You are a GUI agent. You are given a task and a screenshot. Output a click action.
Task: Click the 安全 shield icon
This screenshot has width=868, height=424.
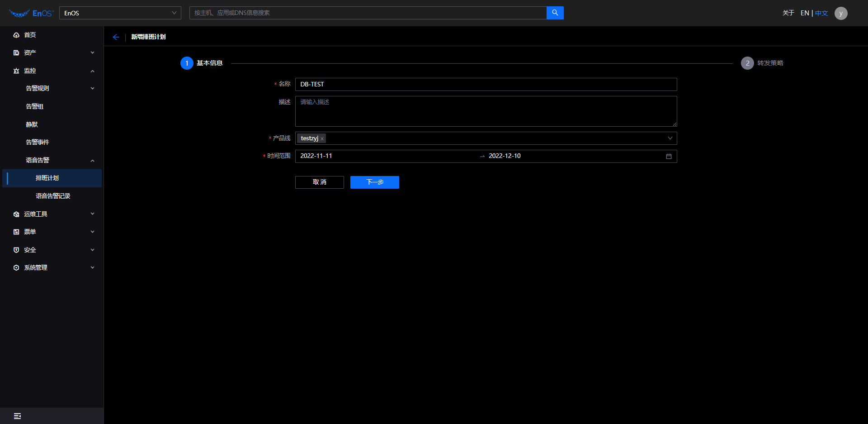tap(16, 250)
